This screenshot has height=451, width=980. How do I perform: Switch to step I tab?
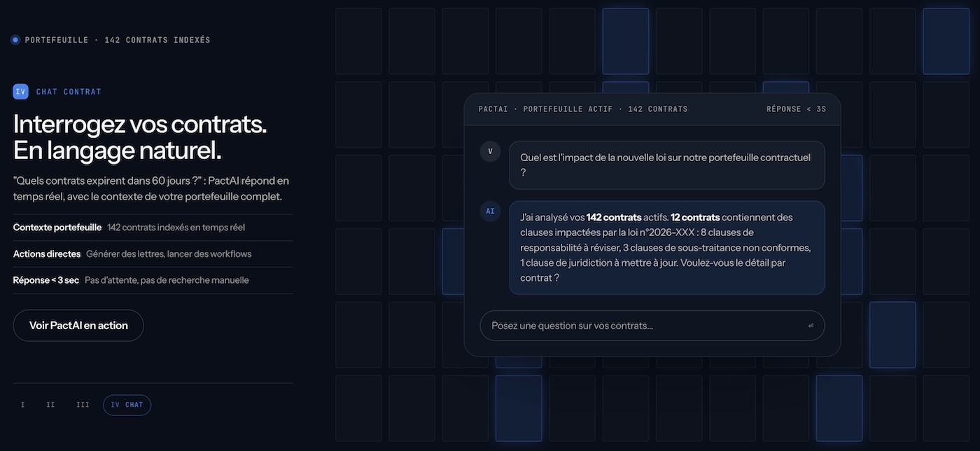pos(23,405)
